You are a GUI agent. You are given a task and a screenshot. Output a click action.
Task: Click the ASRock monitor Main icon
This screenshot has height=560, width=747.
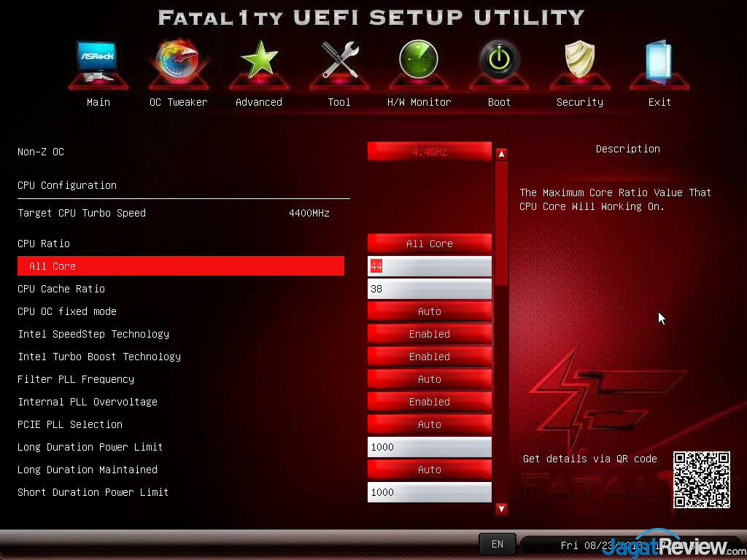[x=98, y=63]
